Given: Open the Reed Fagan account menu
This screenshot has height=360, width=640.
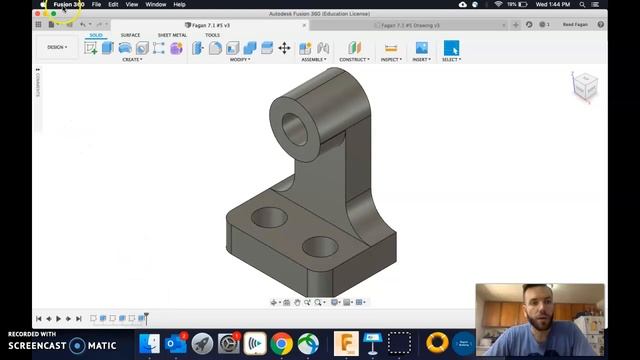Looking at the screenshot, I should click(575, 24).
